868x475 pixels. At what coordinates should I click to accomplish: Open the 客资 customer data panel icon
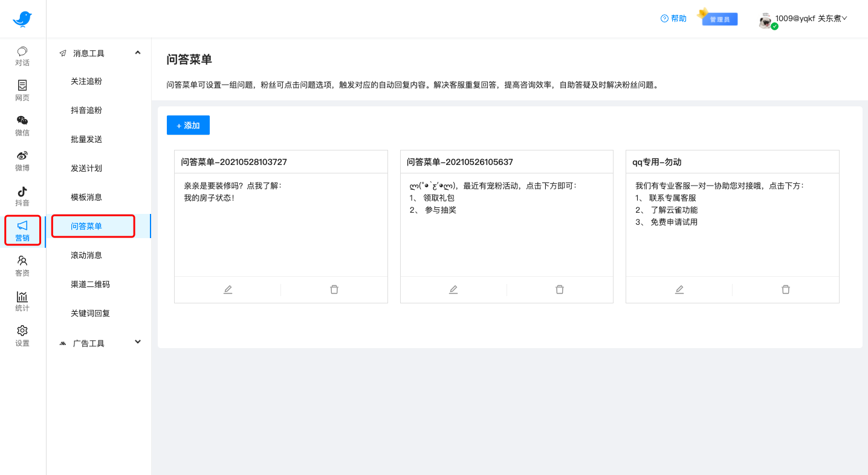tap(22, 265)
